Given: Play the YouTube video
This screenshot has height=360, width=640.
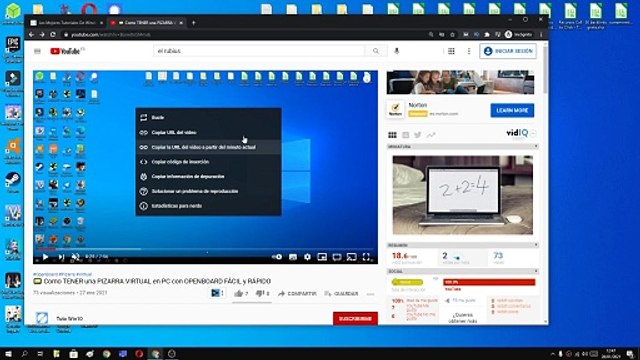Looking at the screenshot, I should (45, 257).
